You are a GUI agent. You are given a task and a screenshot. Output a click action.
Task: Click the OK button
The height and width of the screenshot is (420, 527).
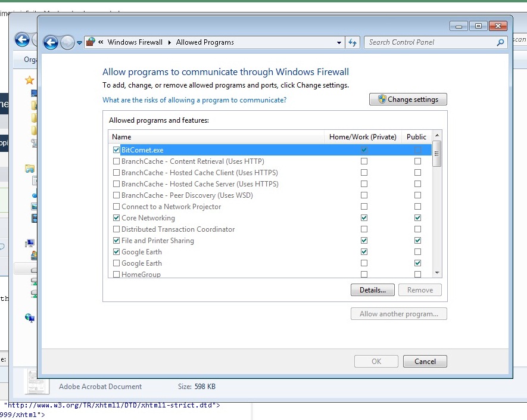coord(376,362)
